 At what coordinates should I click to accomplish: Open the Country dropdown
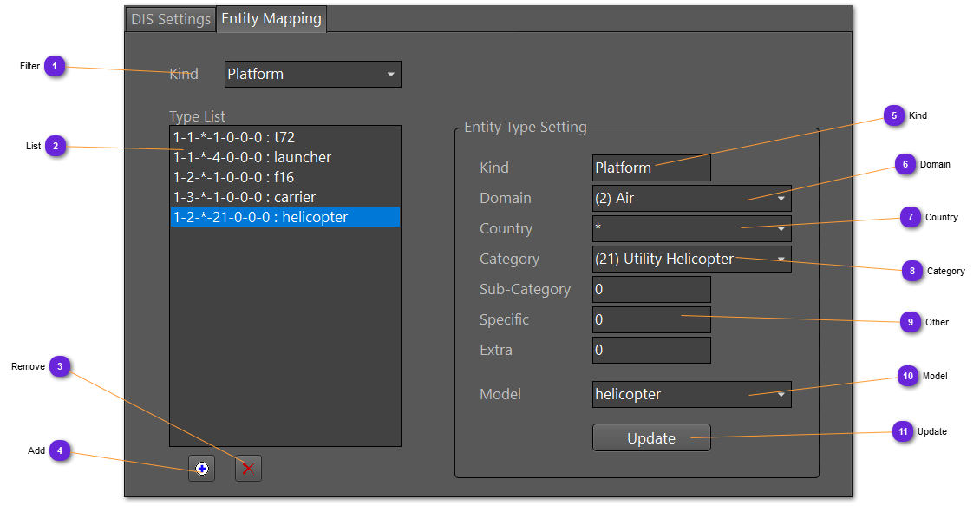point(691,229)
